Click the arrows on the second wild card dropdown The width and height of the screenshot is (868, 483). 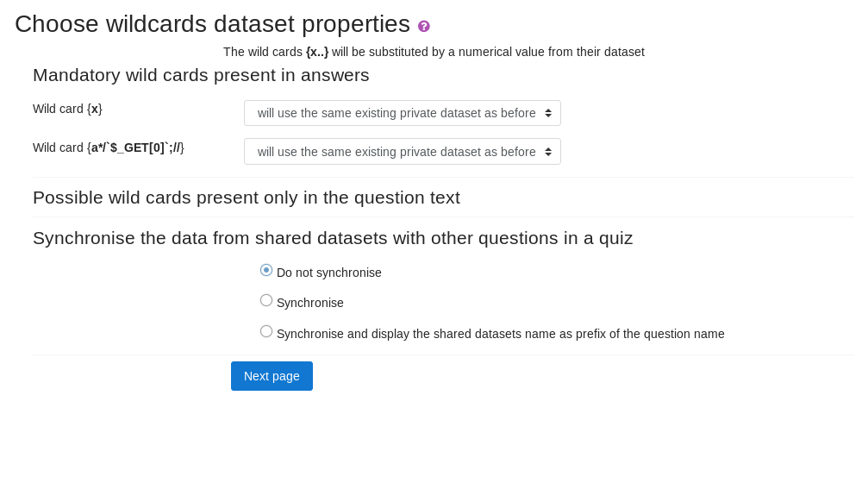click(548, 152)
